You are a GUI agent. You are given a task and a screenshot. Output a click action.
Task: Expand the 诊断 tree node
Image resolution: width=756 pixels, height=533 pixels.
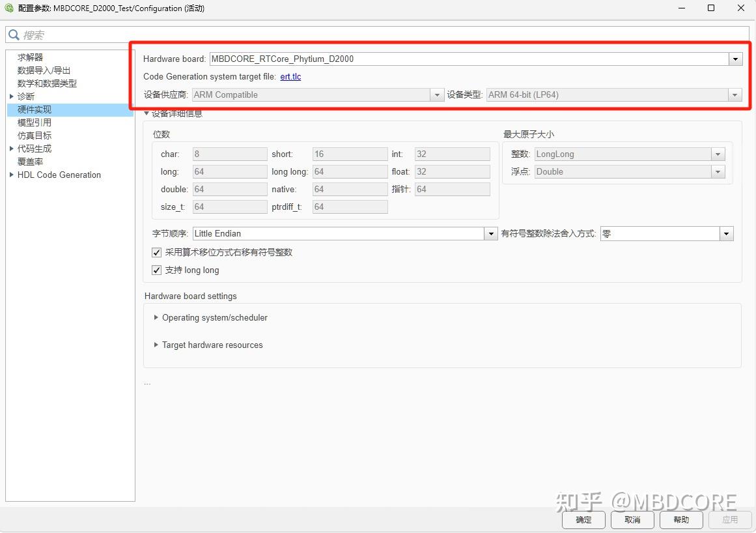click(11, 96)
